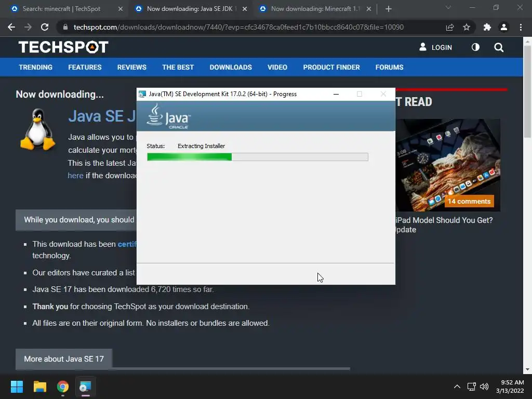Open the VIDEO menu item
The width and height of the screenshot is (532, 399).
(x=277, y=67)
